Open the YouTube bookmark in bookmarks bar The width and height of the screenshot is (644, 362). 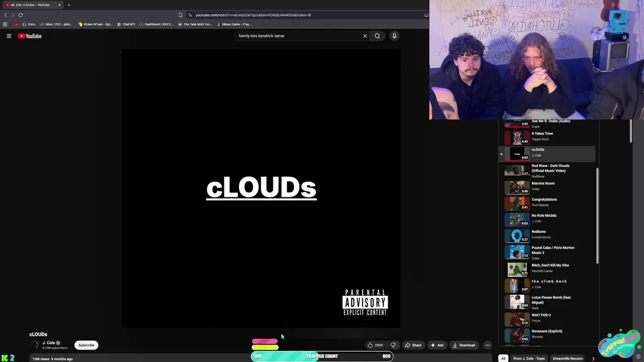tap(17, 24)
